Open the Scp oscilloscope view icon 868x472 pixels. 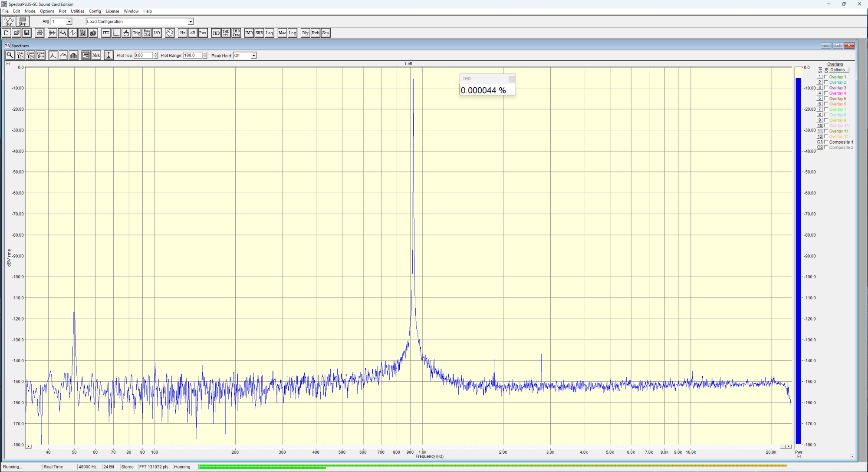click(325, 33)
